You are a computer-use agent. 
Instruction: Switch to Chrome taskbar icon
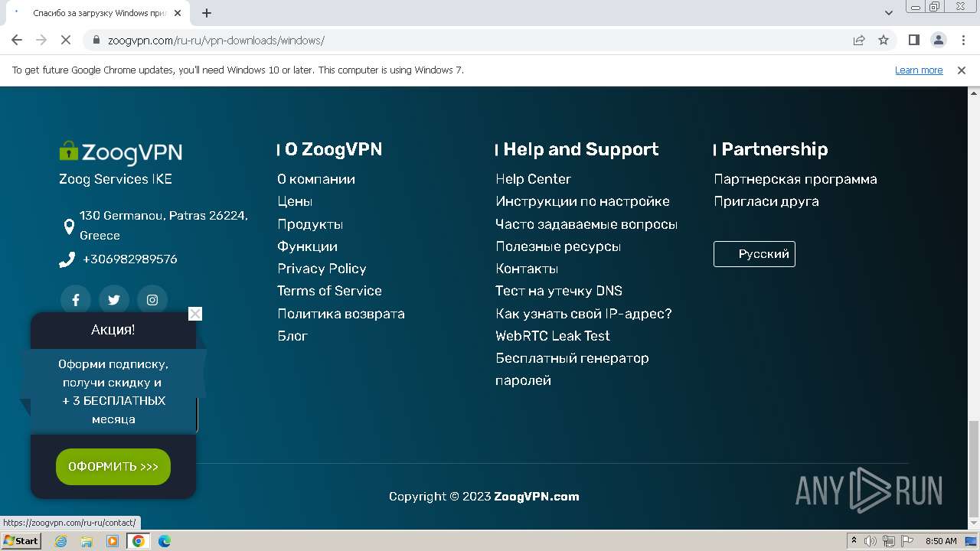[139, 541]
